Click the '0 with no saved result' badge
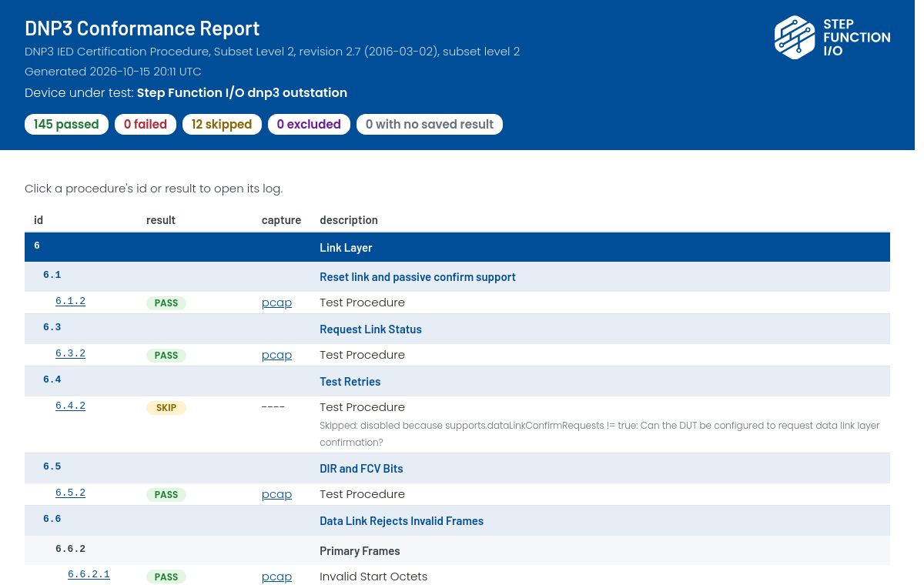Viewport: 924px width, 585px height. pos(430,124)
